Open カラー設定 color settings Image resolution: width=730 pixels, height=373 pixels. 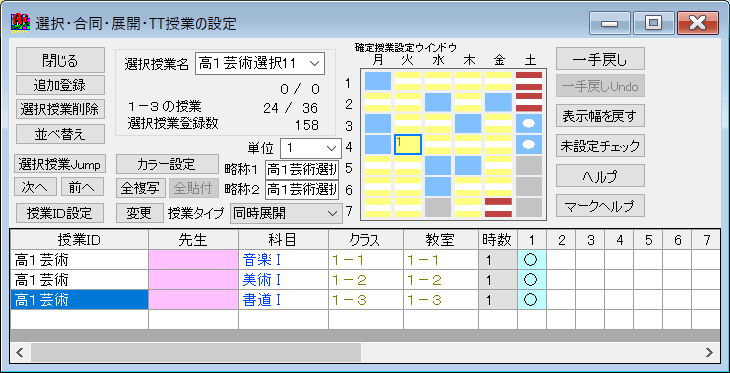(167, 163)
